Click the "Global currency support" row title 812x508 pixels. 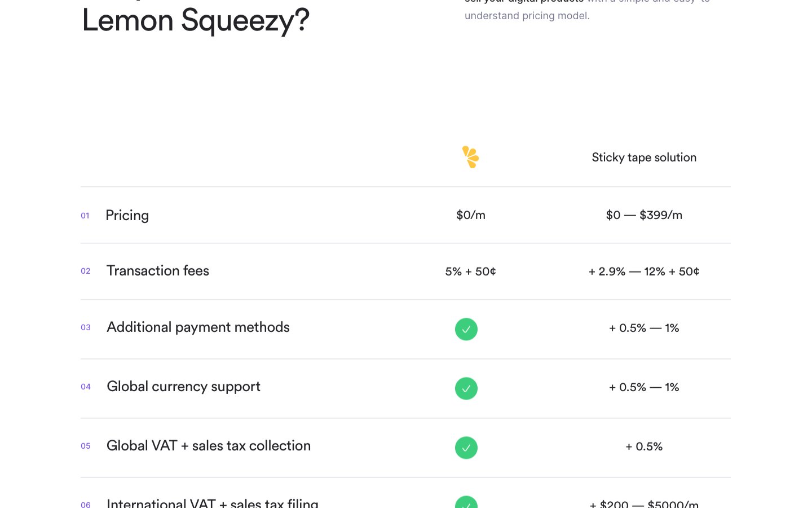click(x=183, y=387)
